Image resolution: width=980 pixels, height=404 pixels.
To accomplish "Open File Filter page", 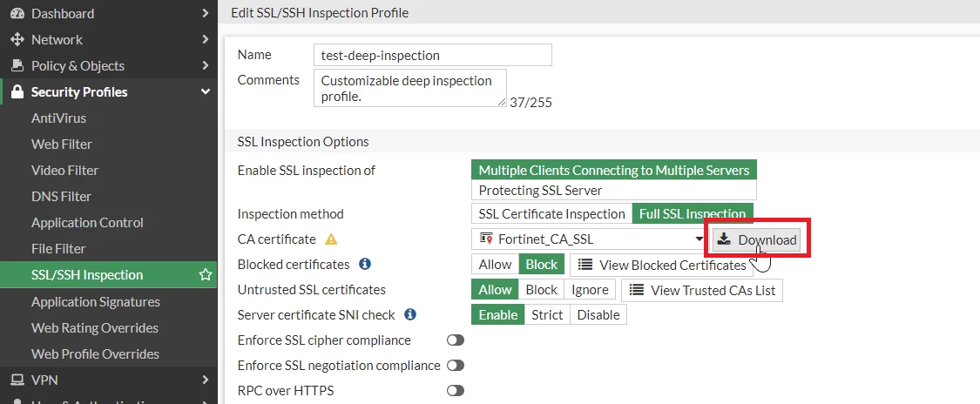I will point(58,248).
